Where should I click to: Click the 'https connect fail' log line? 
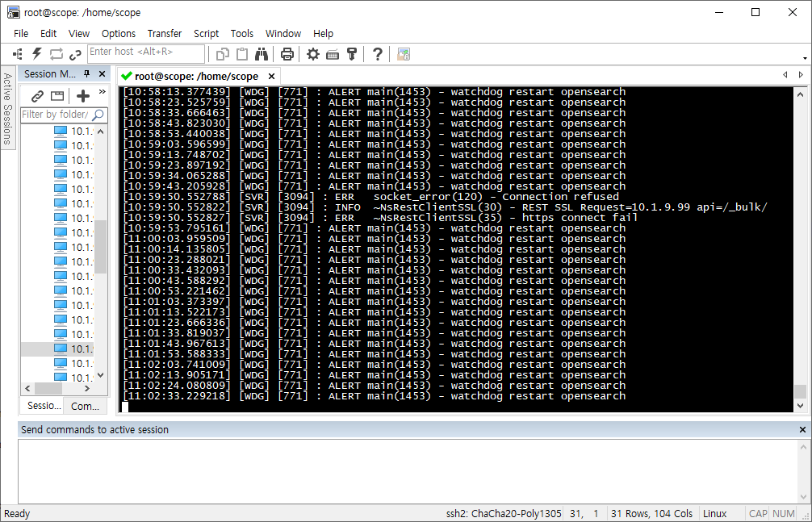380,218
